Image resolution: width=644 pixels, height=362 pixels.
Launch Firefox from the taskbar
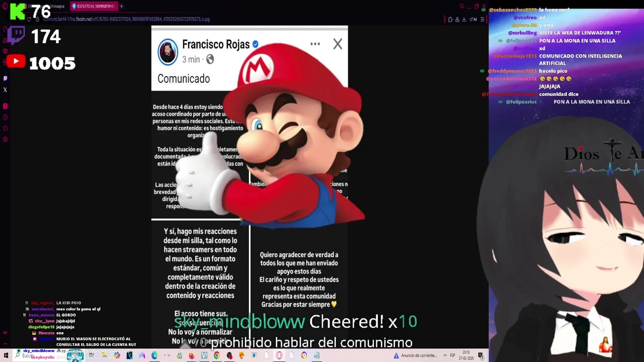tap(192, 355)
